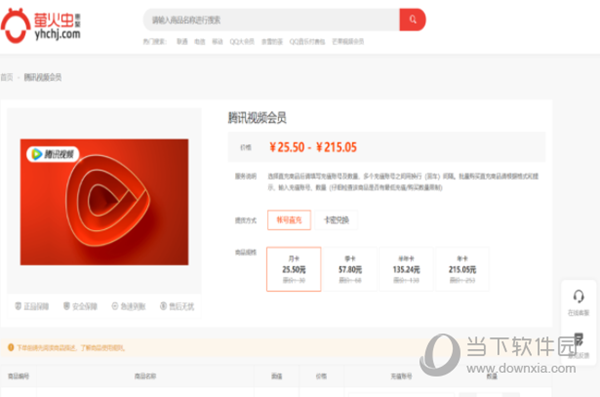Choose the 半年卡 135.24元 option

tap(406, 269)
